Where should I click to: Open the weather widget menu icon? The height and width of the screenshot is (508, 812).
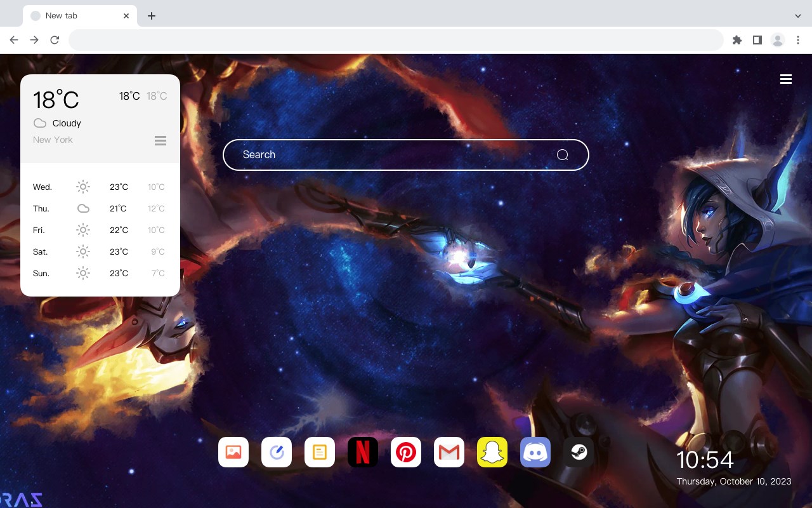point(160,140)
